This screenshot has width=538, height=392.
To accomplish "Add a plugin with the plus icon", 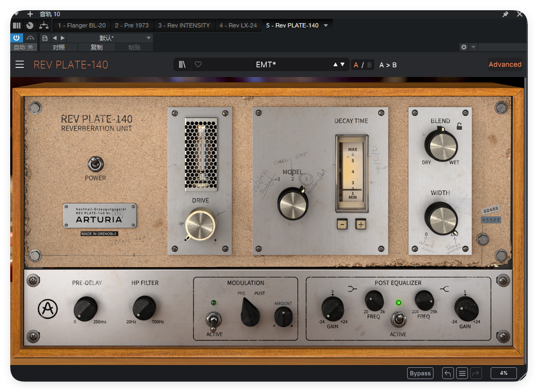I will [30, 14].
